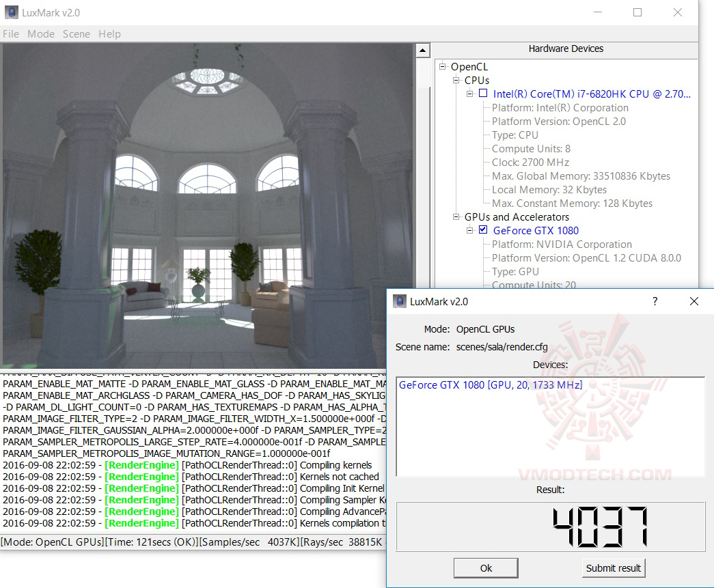Open the Help menu

click(x=109, y=34)
